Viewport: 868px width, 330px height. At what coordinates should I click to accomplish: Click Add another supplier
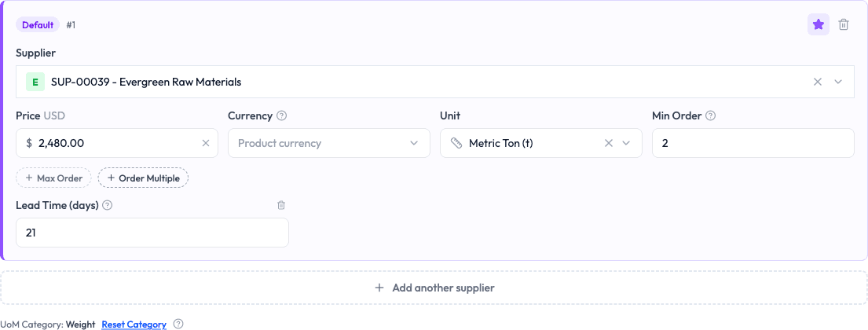[434, 288]
